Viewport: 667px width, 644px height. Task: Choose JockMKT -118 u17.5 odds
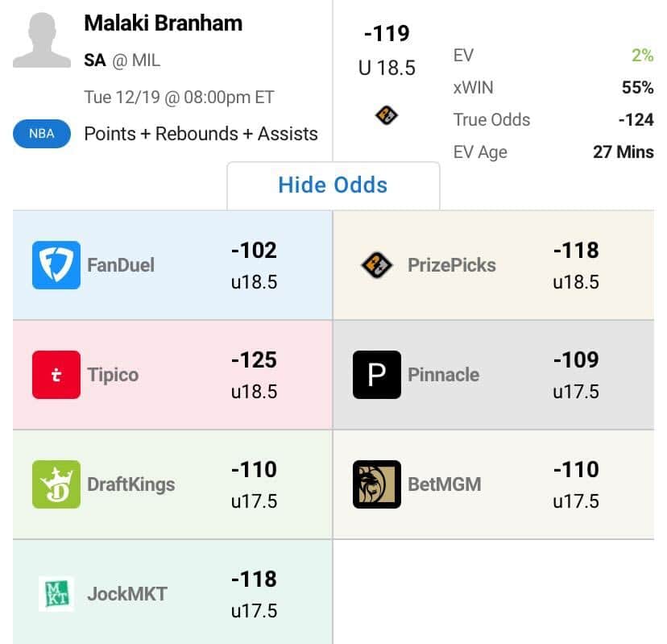(x=254, y=594)
